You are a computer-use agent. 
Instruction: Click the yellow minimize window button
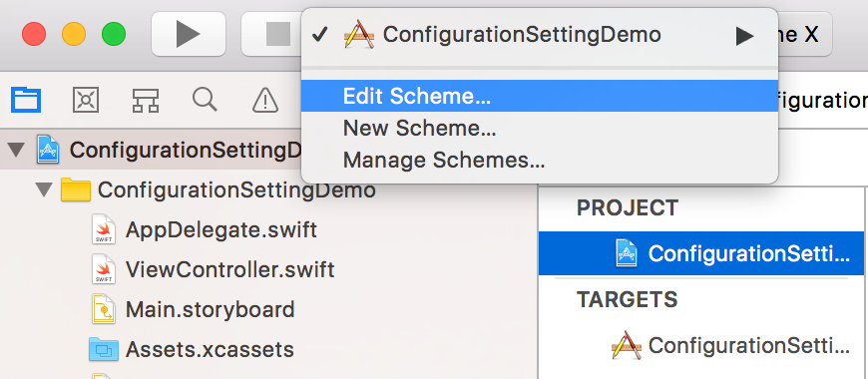tap(74, 34)
